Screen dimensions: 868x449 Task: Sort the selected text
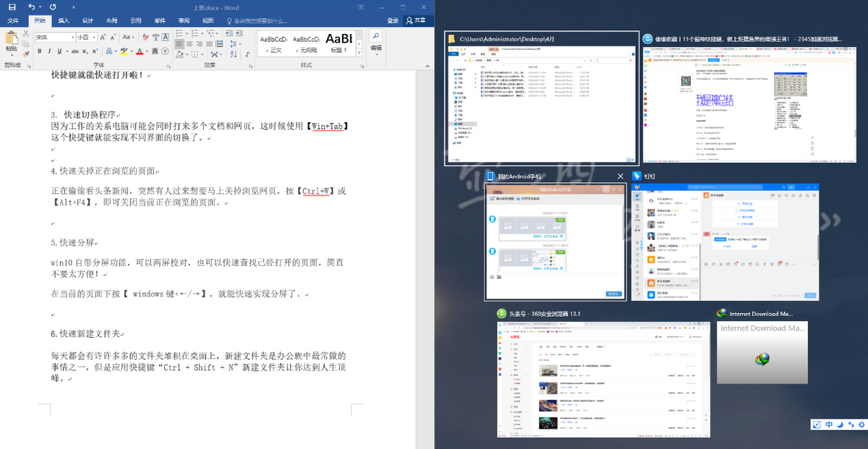pos(233,54)
